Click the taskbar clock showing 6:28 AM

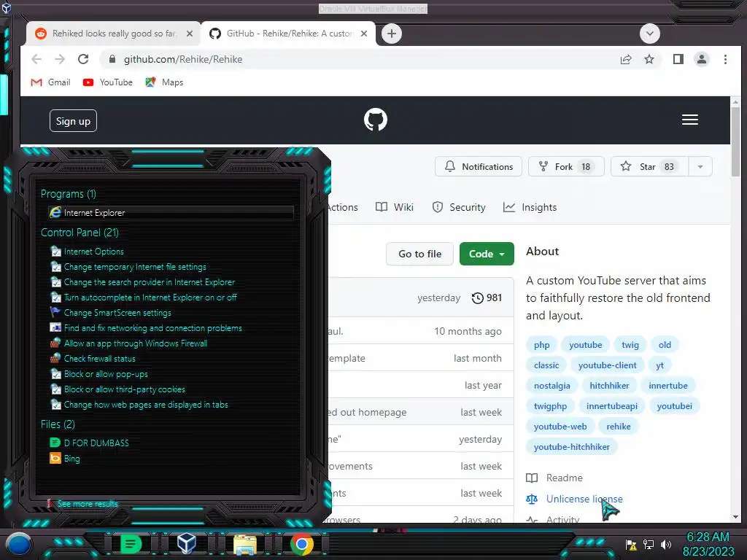[x=708, y=544]
